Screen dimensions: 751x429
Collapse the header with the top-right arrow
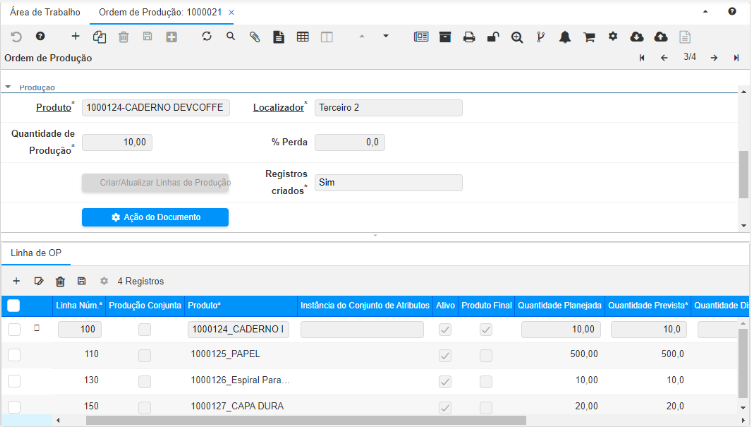tap(707, 11)
